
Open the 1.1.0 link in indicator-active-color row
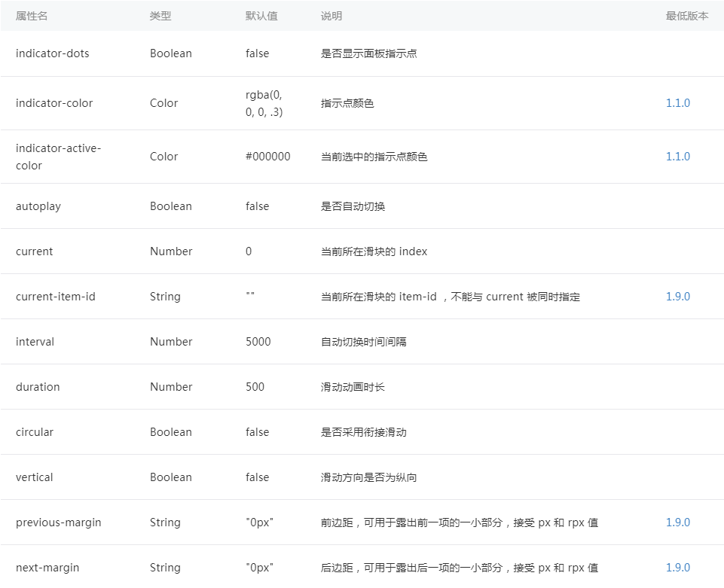(677, 157)
